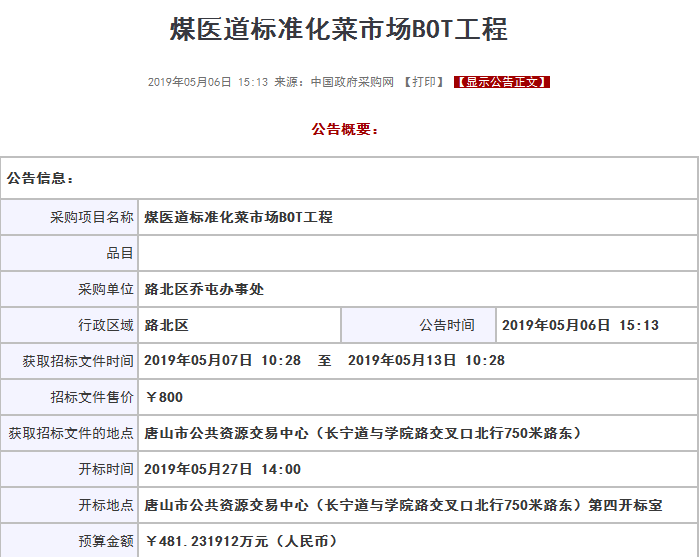Click the 公告概要 heading
The image size is (699, 557).
click(345, 130)
